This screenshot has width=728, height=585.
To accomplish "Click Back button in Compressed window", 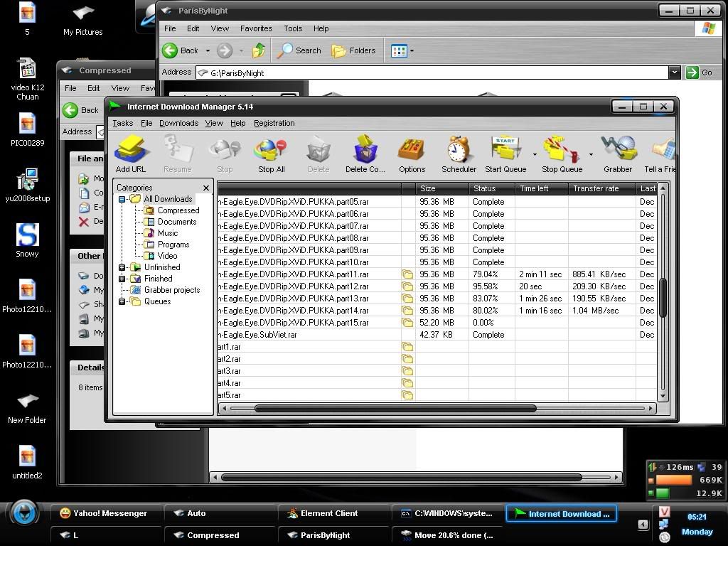I will pos(81,110).
